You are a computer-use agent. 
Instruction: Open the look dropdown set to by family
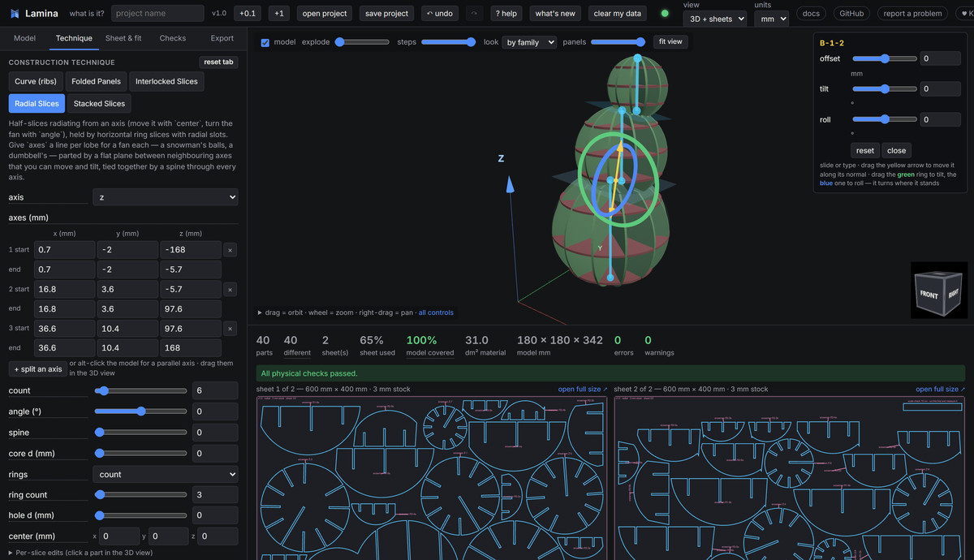[529, 42]
